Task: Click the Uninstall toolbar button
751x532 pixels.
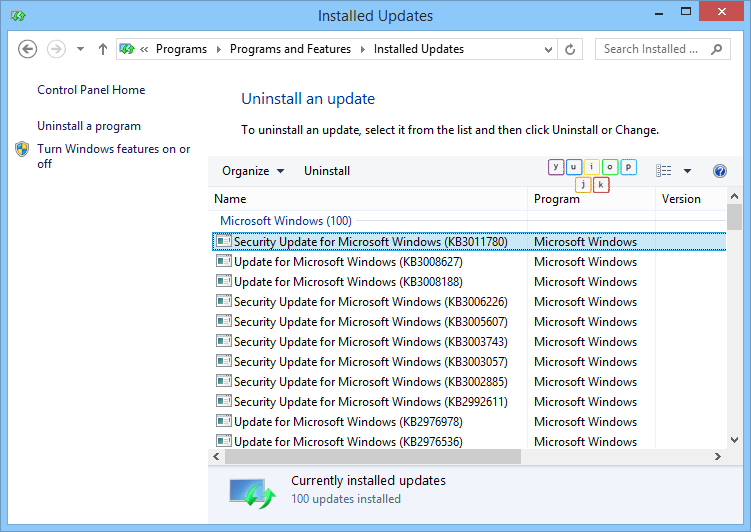Action: coord(327,171)
